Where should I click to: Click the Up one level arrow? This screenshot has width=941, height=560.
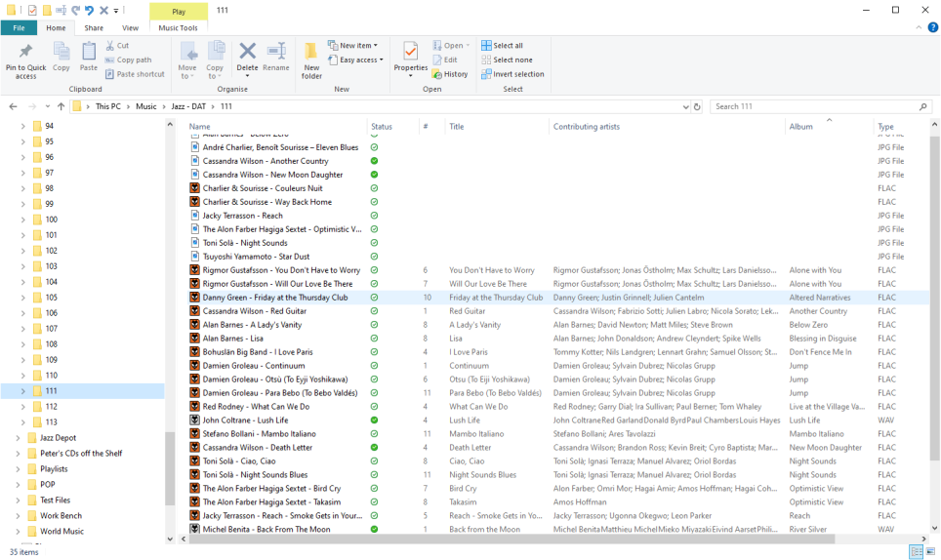click(61, 106)
